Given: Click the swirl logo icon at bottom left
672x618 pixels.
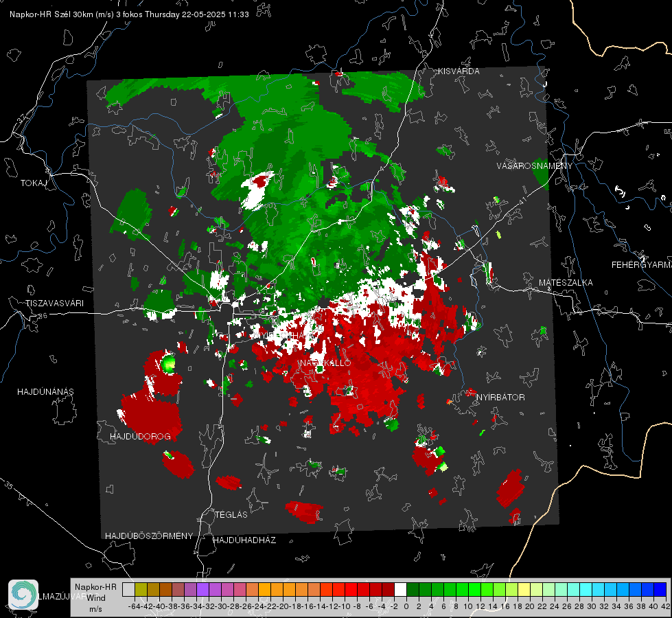Looking at the screenshot, I should tap(23, 595).
